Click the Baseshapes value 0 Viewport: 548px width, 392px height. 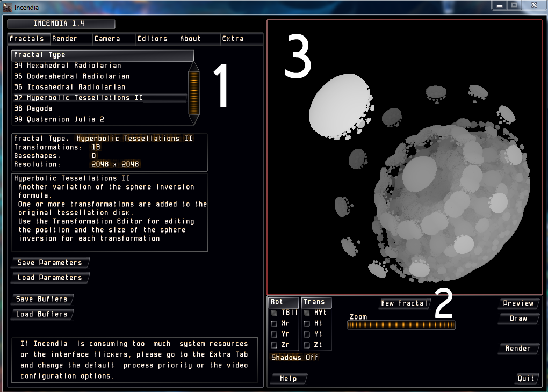coord(93,156)
